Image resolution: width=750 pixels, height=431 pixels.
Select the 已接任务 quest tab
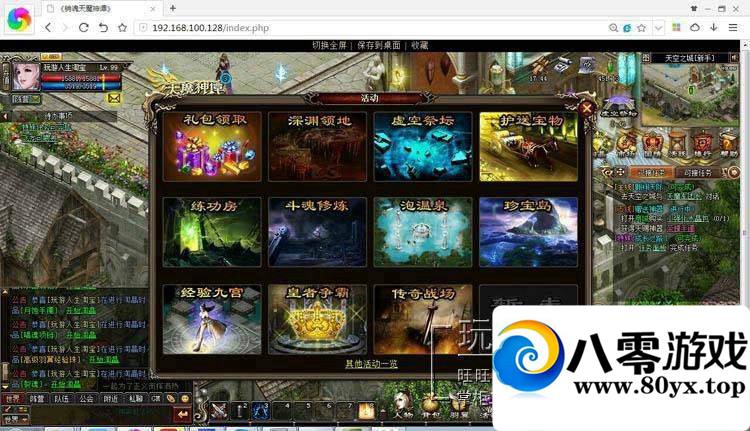pos(651,173)
